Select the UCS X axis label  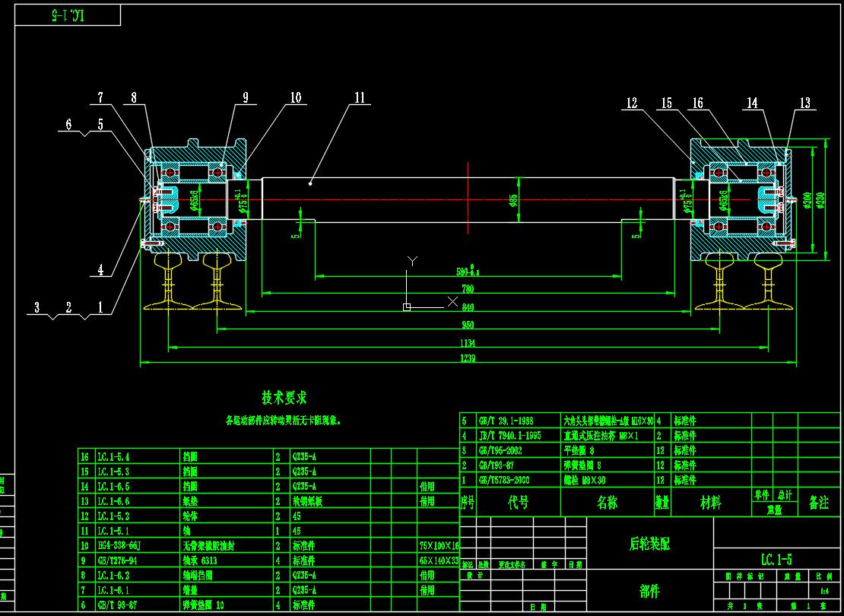pyautogui.click(x=452, y=302)
